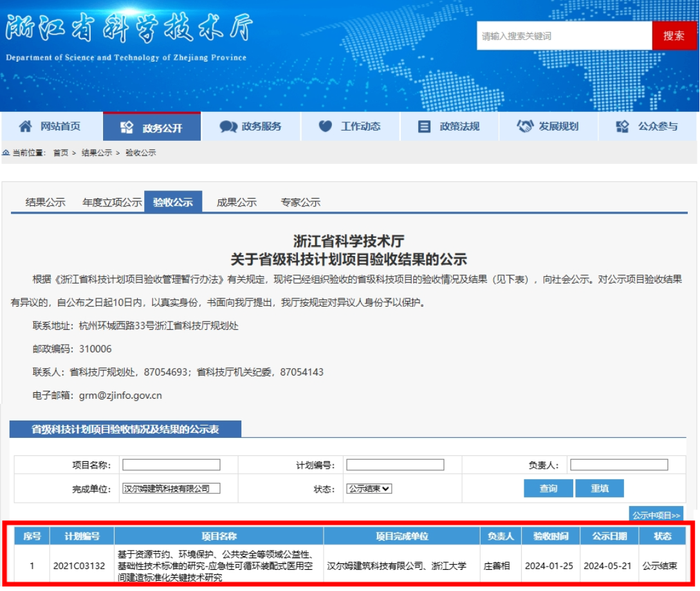700x591 pixels.
Task: Click the speech-bubble icon for 政务服务
Action: pyautogui.click(x=228, y=127)
